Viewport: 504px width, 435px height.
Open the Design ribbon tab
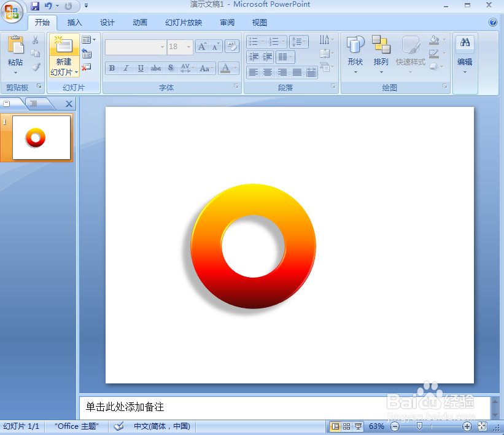pyautogui.click(x=107, y=23)
